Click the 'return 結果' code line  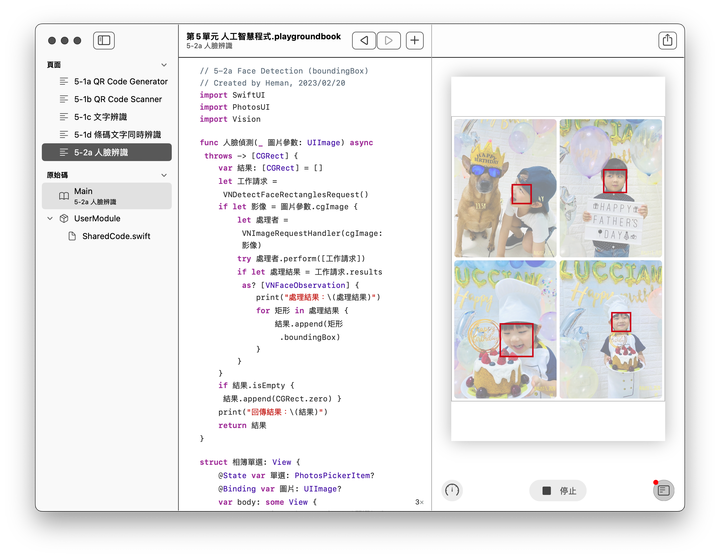(242, 425)
